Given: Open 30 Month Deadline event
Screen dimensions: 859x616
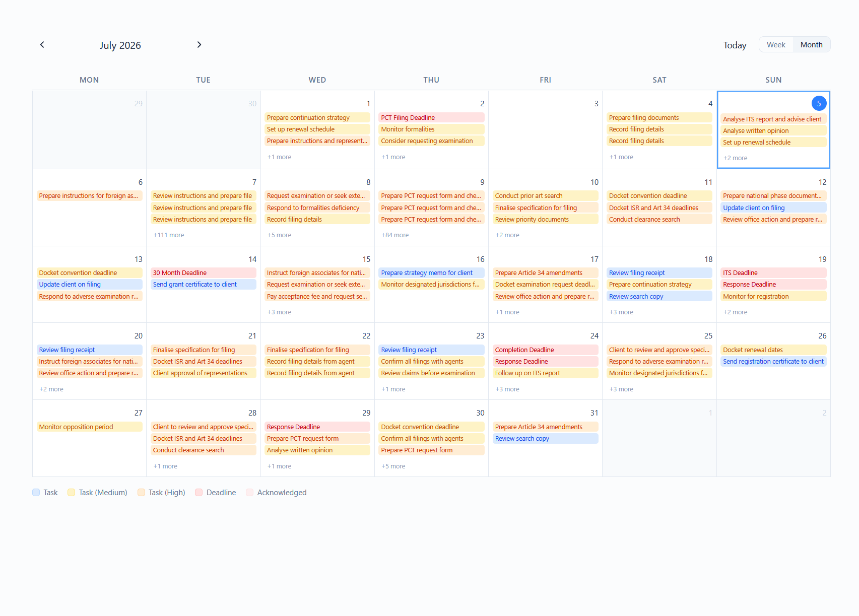Looking at the screenshot, I should (204, 273).
